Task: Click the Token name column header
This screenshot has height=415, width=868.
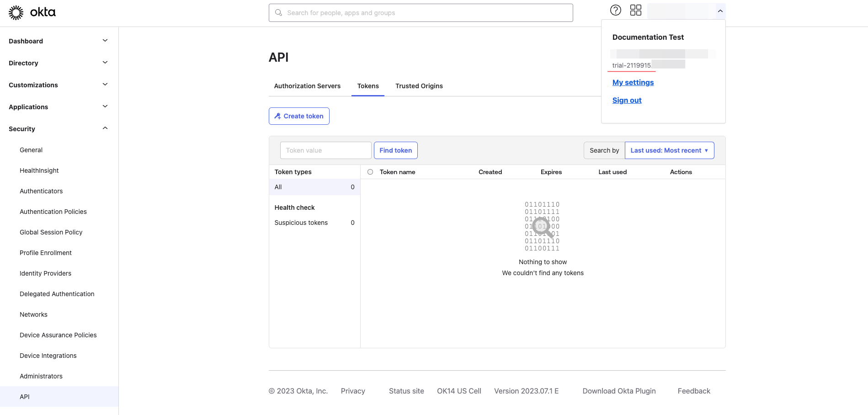Action: [x=397, y=172]
